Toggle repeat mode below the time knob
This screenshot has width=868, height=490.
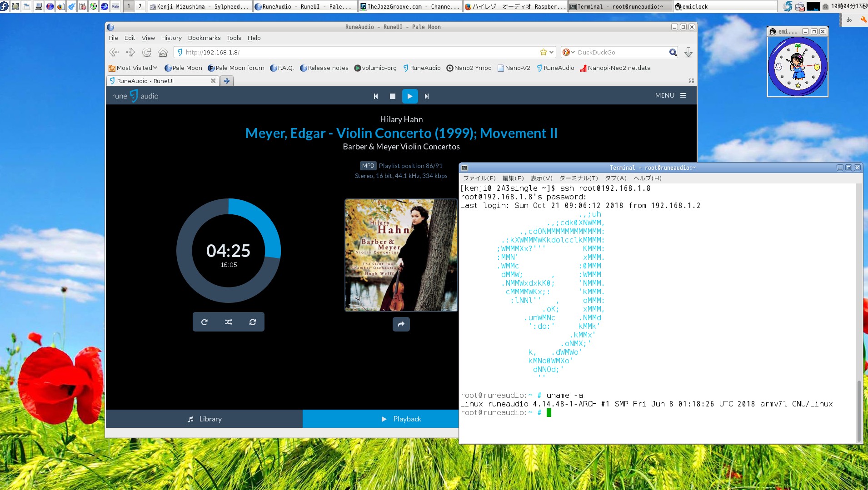point(205,322)
